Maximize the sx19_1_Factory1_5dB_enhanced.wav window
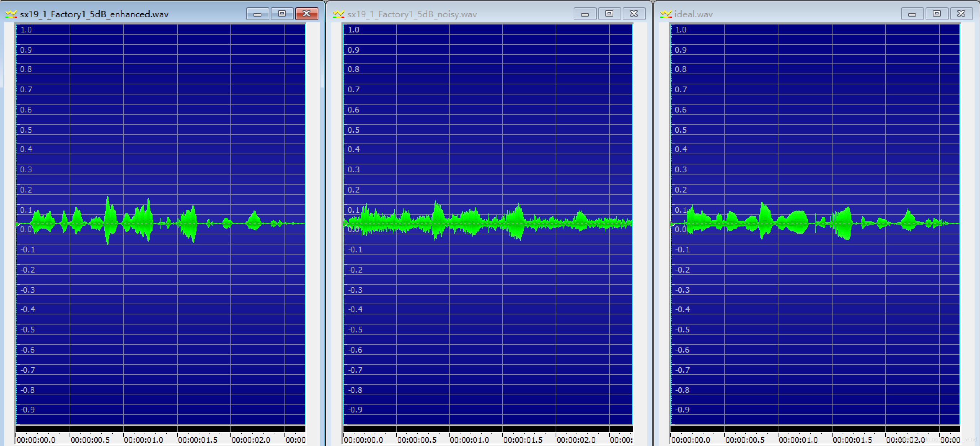Viewport: 980px width, 446px height. coord(282,14)
